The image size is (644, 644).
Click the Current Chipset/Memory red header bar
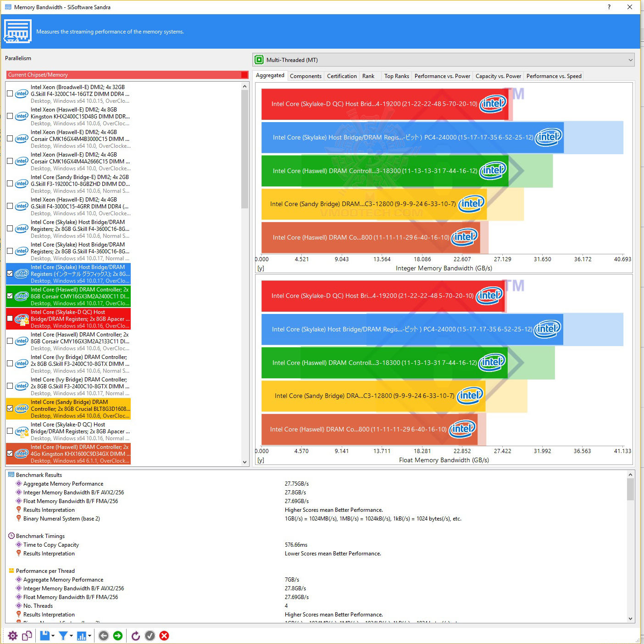pyautogui.click(x=128, y=75)
